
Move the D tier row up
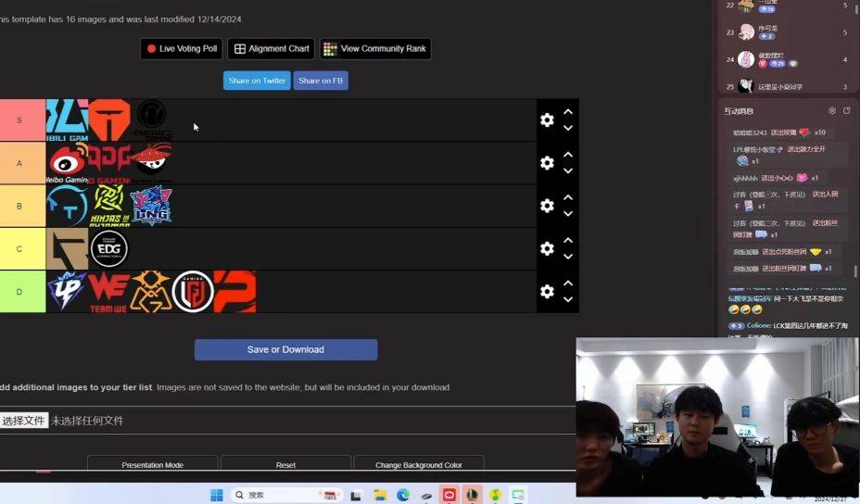point(568,283)
